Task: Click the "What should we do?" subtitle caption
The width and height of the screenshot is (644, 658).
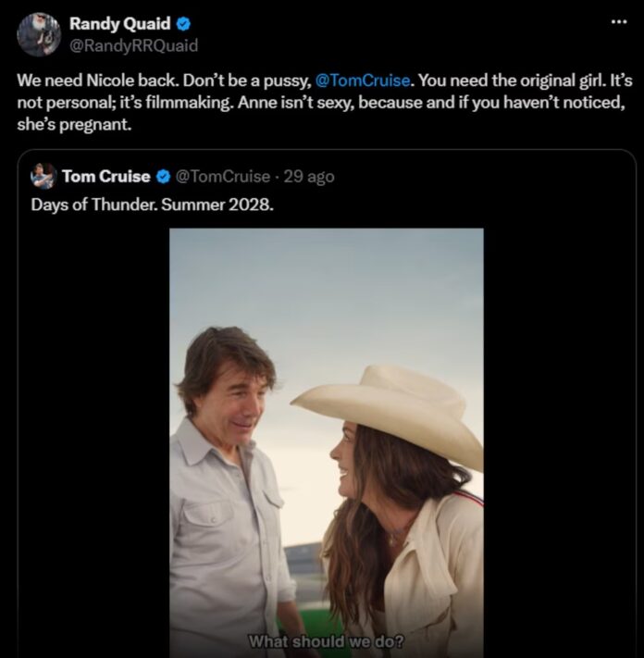Action: point(326,641)
